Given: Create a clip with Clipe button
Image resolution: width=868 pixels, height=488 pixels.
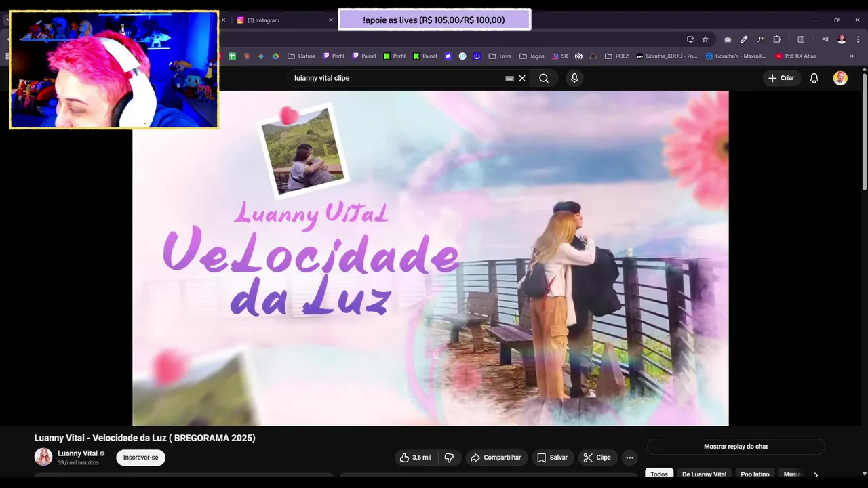Looking at the screenshot, I should [x=597, y=457].
